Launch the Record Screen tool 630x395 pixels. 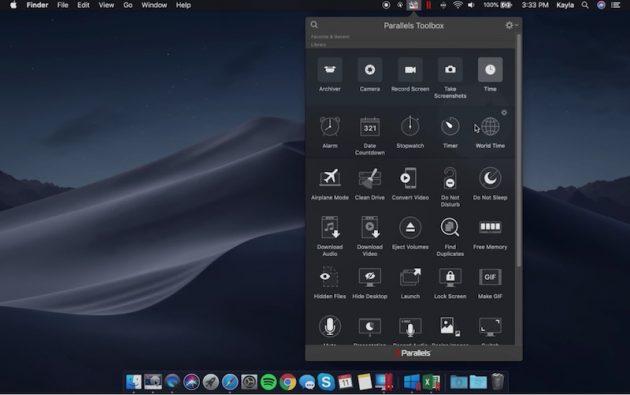pos(410,75)
